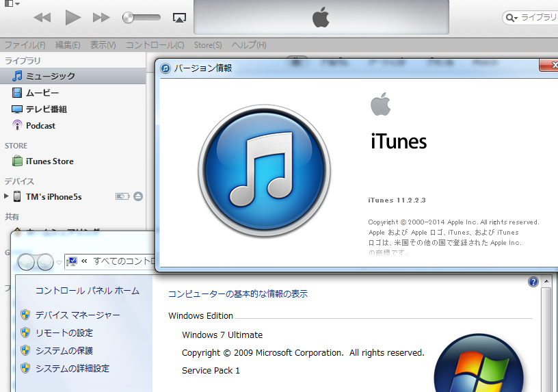Click the iPhone battery status icon

click(122, 196)
